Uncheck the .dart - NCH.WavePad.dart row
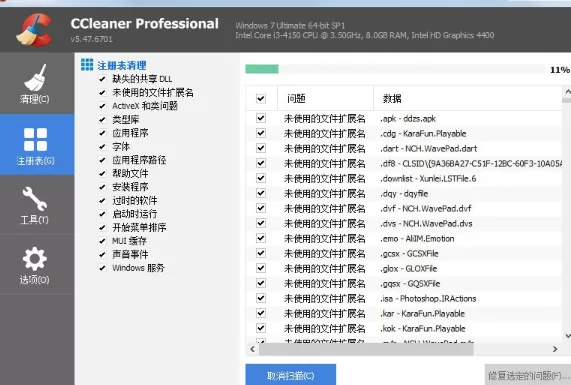The width and height of the screenshot is (571, 385). pyautogui.click(x=261, y=148)
